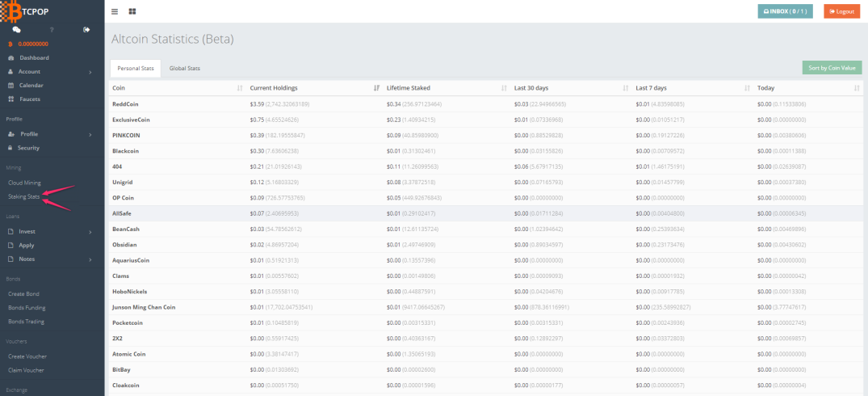Screen dimensions: 868x396
Task: Sort by the Current Holdings column
Action: point(314,88)
